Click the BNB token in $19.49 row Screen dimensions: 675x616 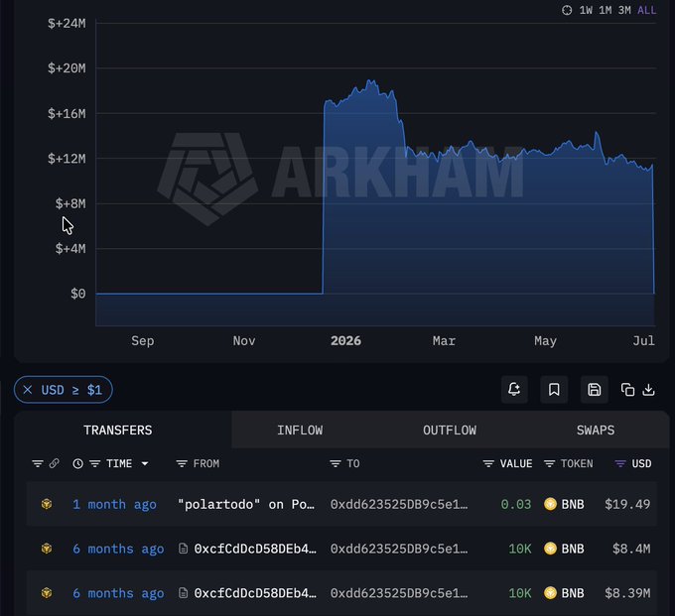tap(564, 504)
